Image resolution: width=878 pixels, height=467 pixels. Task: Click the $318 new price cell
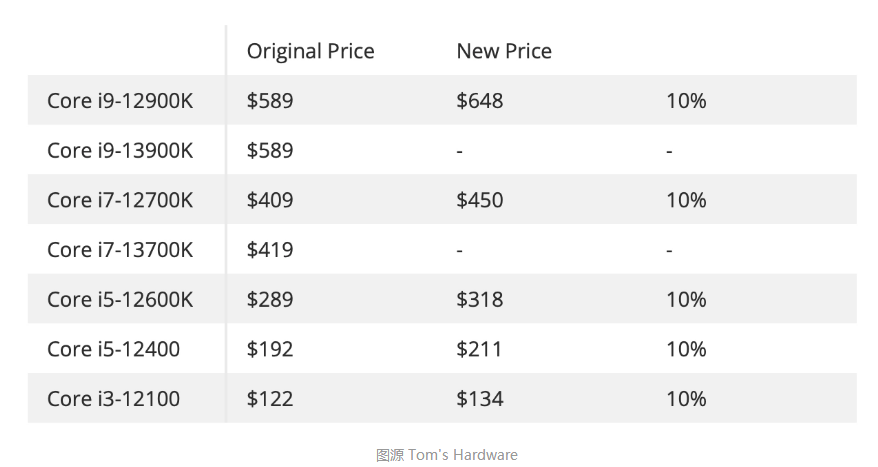(480, 300)
